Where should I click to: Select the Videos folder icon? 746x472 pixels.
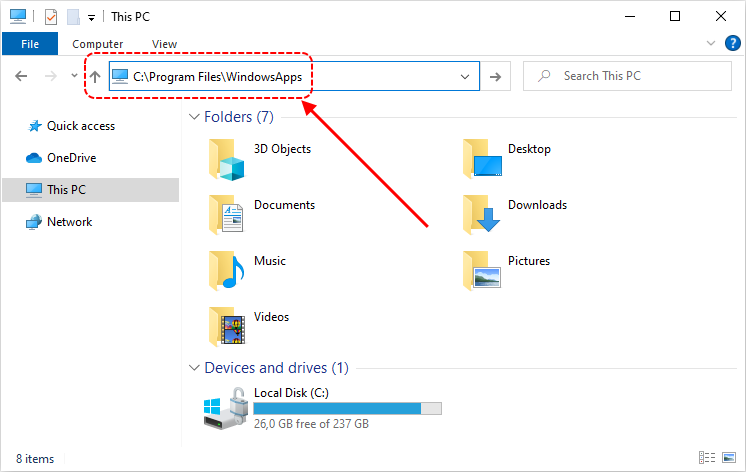coord(227,327)
